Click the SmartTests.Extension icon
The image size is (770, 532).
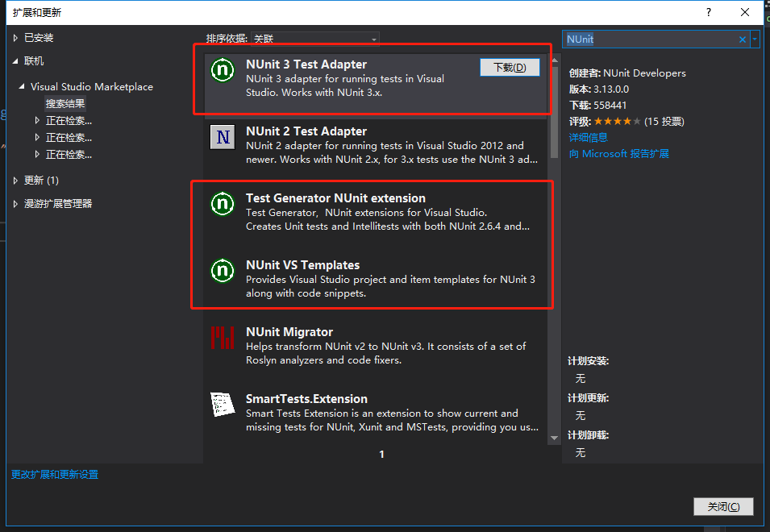[x=222, y=405]
